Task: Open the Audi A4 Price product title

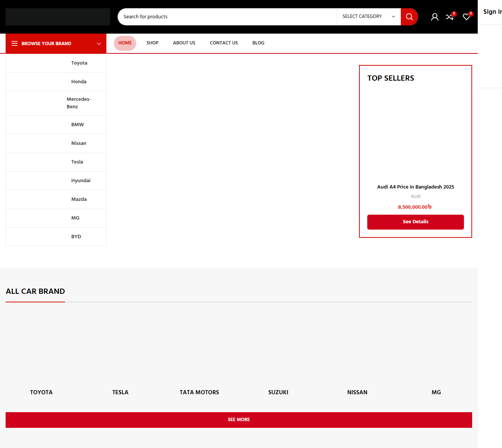Action: point(415,187)
